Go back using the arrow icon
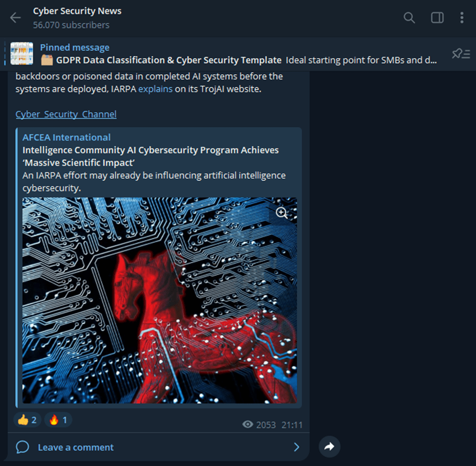The height and width of the screenshot is (466, 476). pos(15,18)
